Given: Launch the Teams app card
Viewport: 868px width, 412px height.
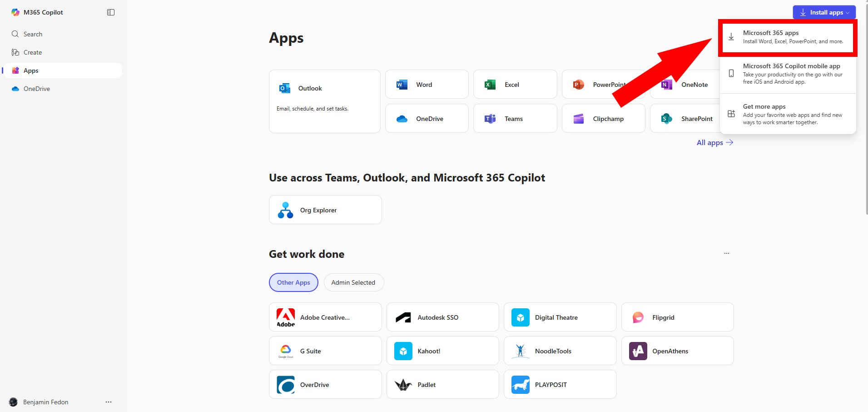Looking at the screenshot, I should tap(515, 118).
